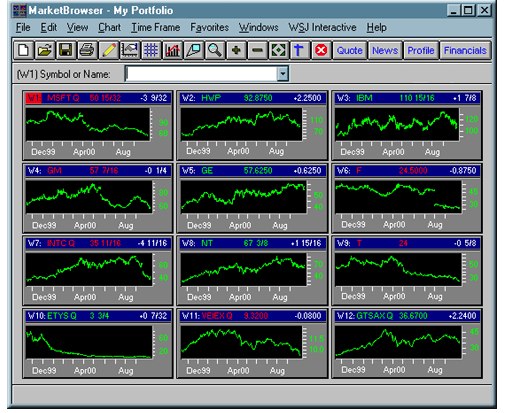This screenshot has height=413, width=507.
Task: Select the yellow pencil draw tool
Action: point(108,50)
